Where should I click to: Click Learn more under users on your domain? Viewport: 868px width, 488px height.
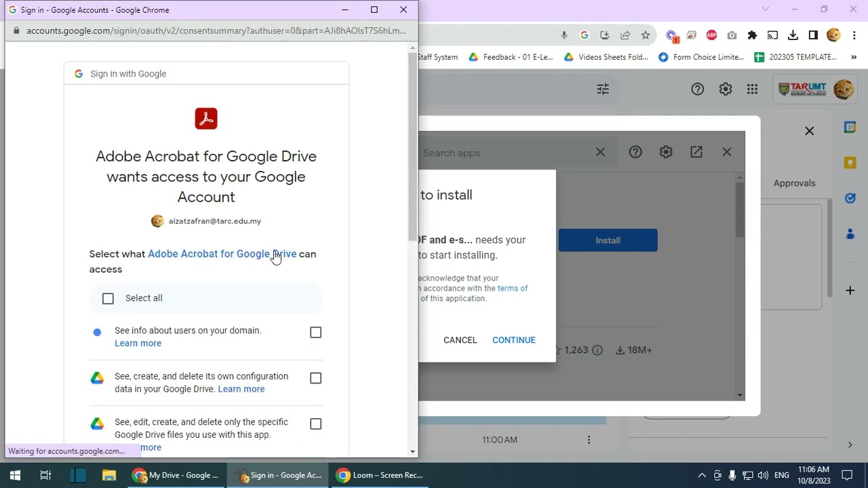(138, 344)
